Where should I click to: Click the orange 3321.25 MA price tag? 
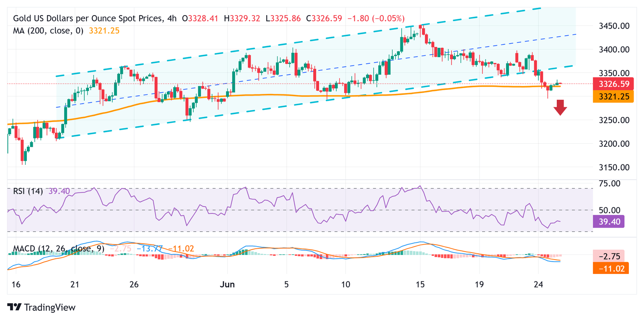pos(613,96)
